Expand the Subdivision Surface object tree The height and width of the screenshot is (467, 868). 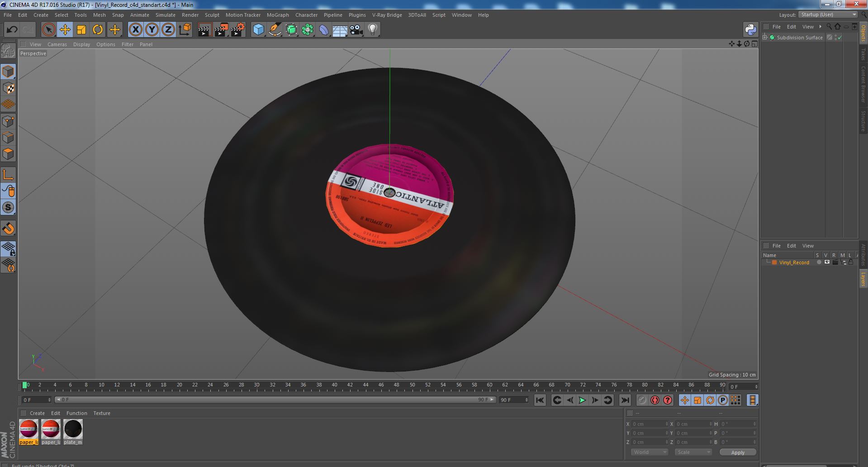(x=765, y=37)
